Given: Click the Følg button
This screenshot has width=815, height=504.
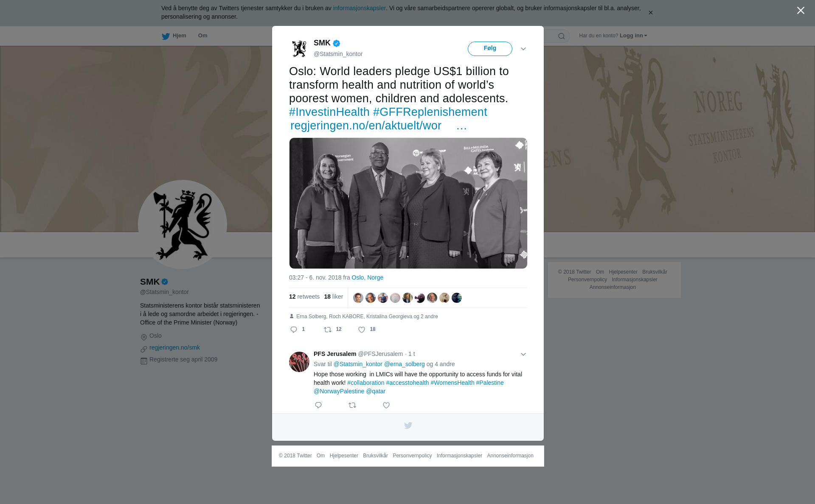Looking at the screenshot, I should pyautogui.click(x=490, y=49).
